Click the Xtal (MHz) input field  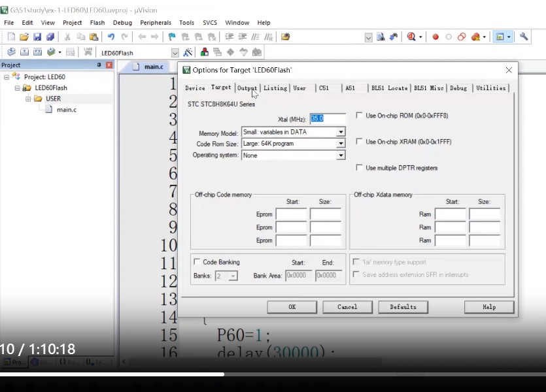(326, 118)
